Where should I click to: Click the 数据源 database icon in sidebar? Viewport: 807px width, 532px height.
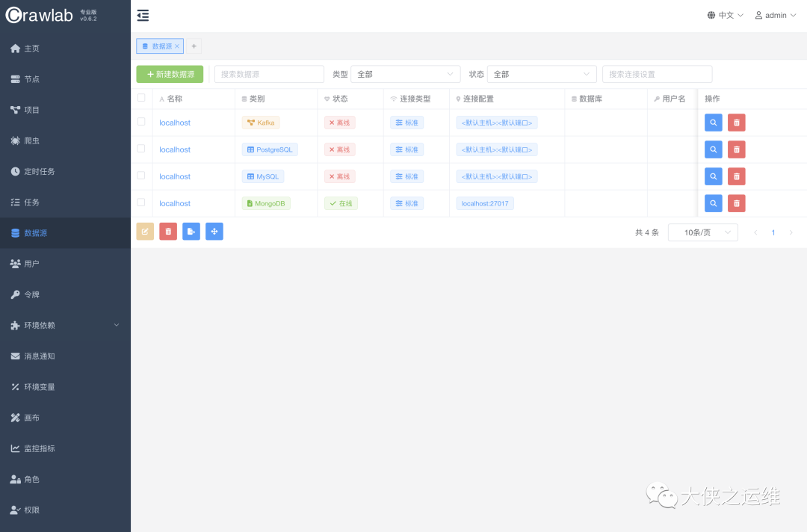(16, 233)
